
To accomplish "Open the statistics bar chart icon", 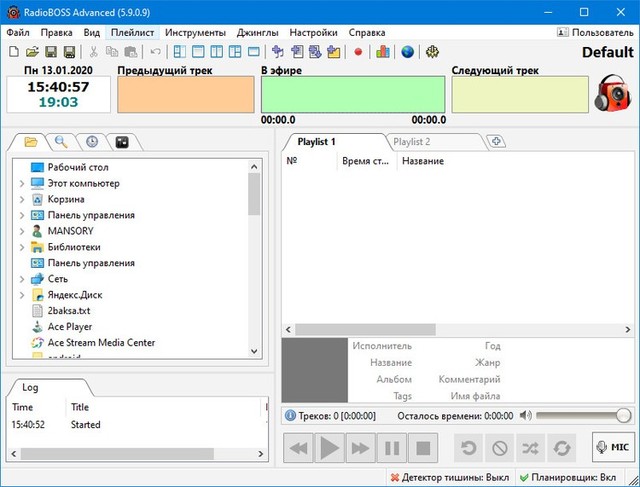I will pyautogui.click(x=384, y=52).
